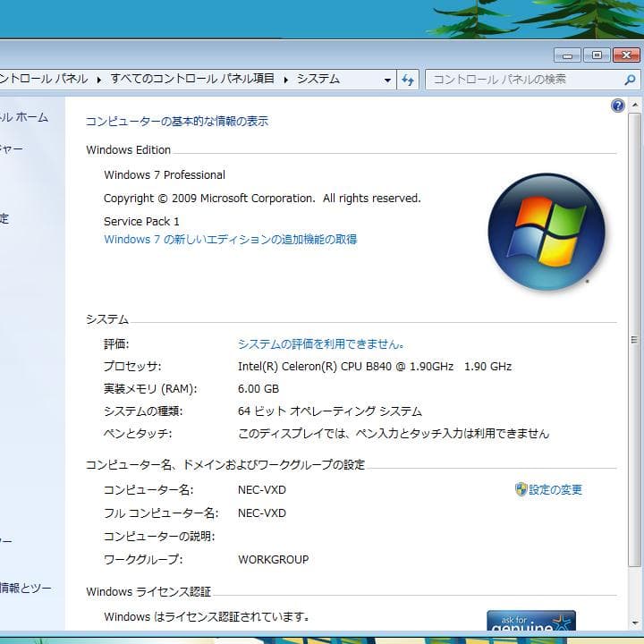Click the NEC-VXD value beside フル コンピューター名

point(261,513)
